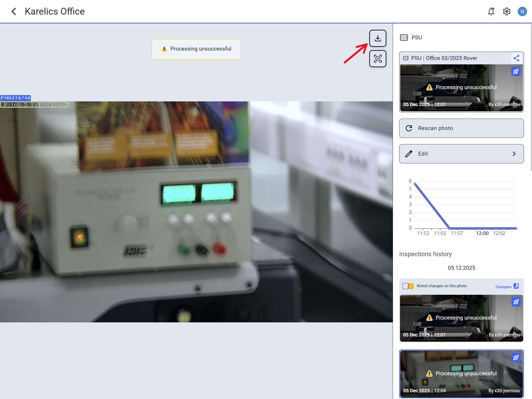Open the notifications bell
The height and width of the screenshot is (399, 532).
pyautogui.click(x=491, y=11)
